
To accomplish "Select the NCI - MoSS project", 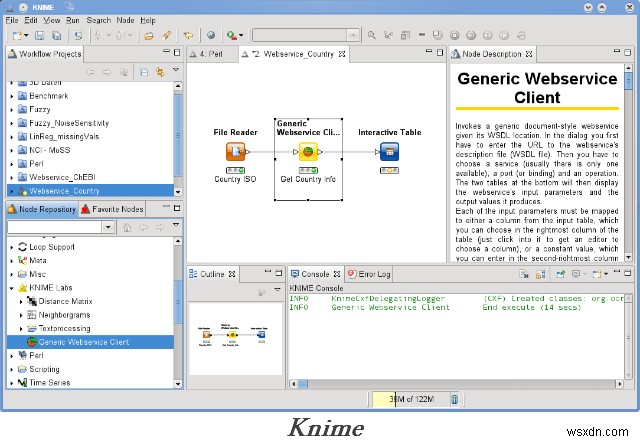I will 49,150.
